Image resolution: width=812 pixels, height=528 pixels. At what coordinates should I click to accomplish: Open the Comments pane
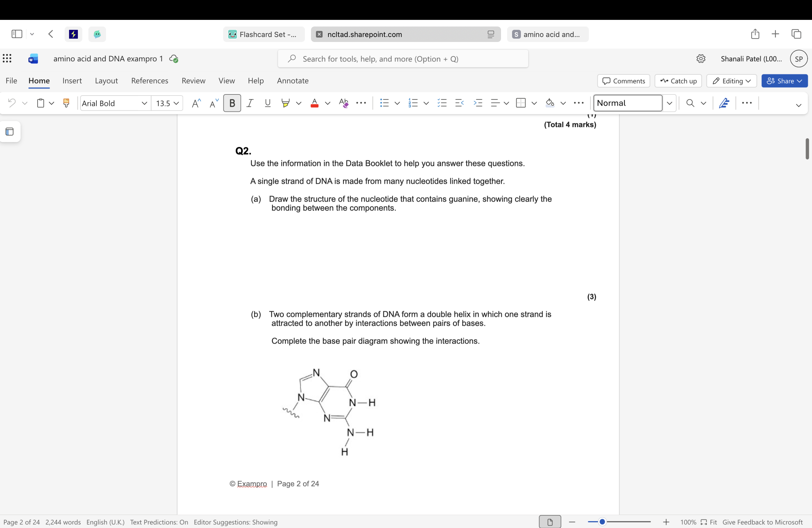click(623, 81)
